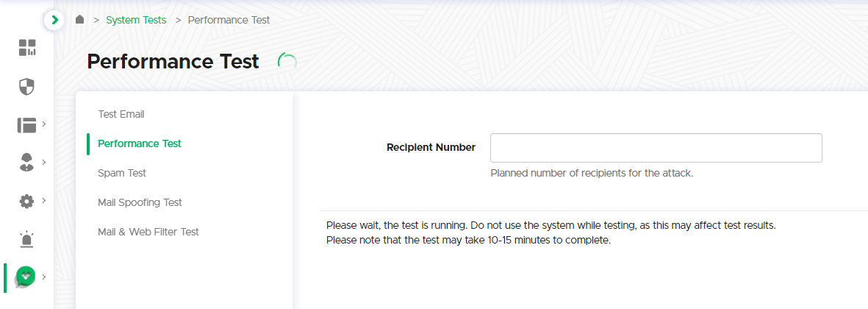Click the user person icon in sidebar
The height and width of the screenshot is (309, 868).
tap(26, 163)
